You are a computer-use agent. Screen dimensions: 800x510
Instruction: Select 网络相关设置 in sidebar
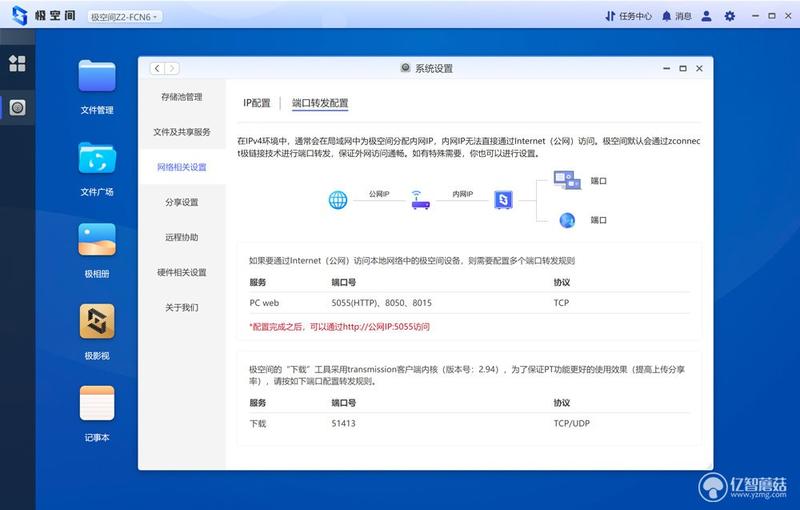[182, 167]
